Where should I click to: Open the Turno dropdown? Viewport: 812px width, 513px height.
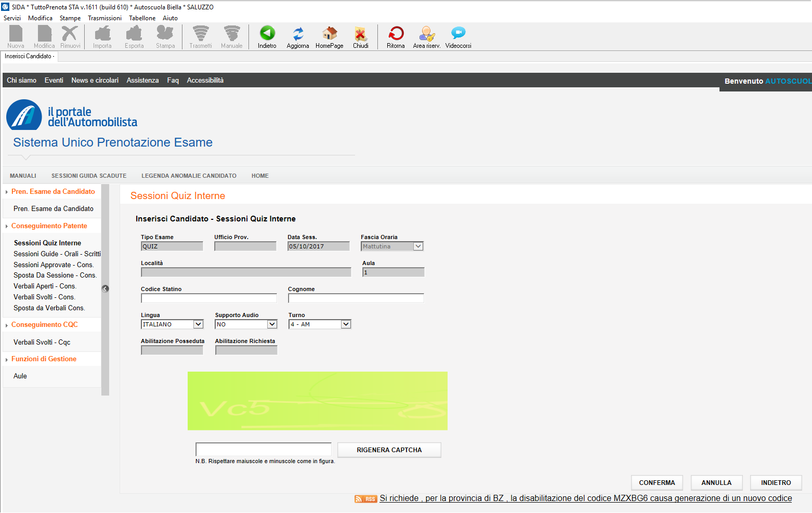[346, 324]
